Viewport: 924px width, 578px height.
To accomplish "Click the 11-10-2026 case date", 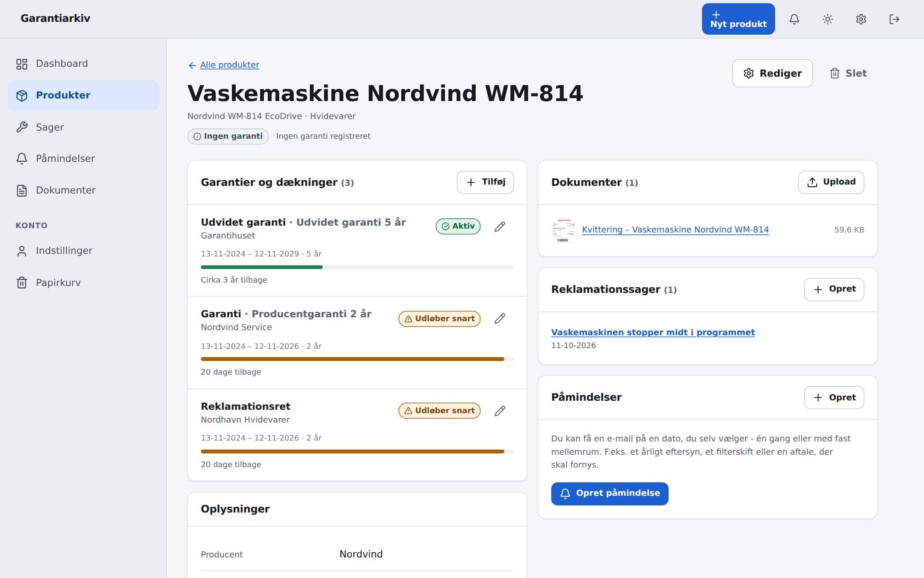I will tap(573, 346).
